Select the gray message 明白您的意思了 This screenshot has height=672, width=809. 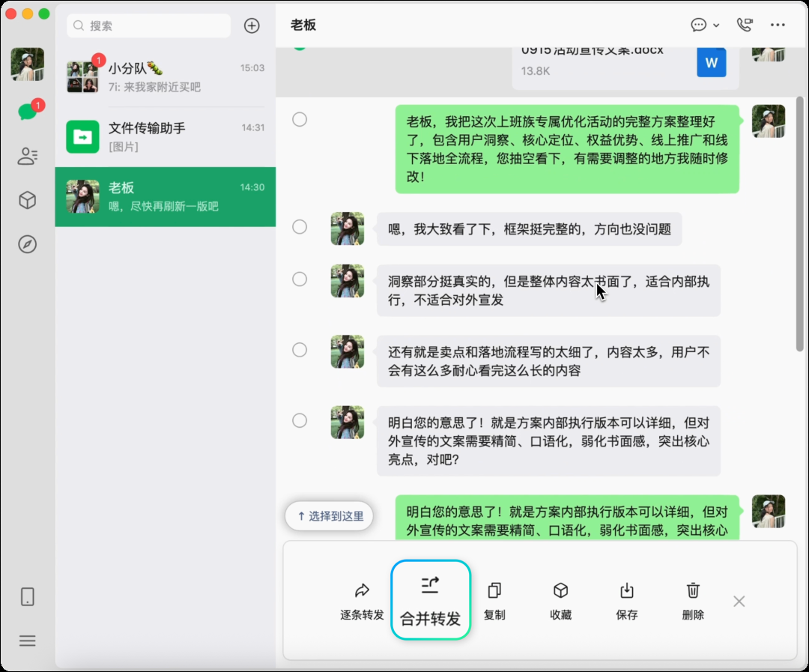300,420
